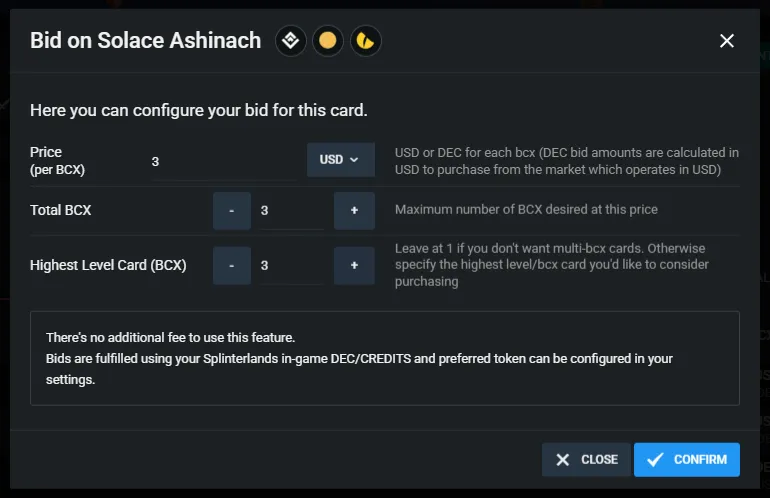Click the Total BCX value field

(292, 211)
